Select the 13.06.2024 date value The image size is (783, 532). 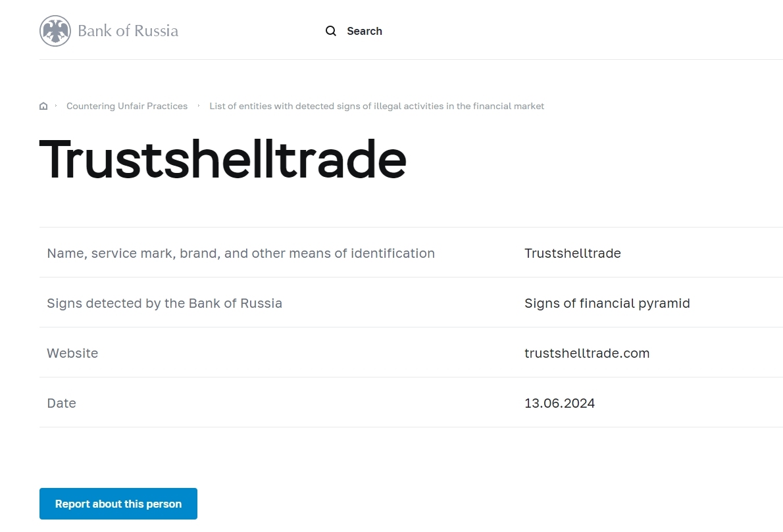(559, 403)
